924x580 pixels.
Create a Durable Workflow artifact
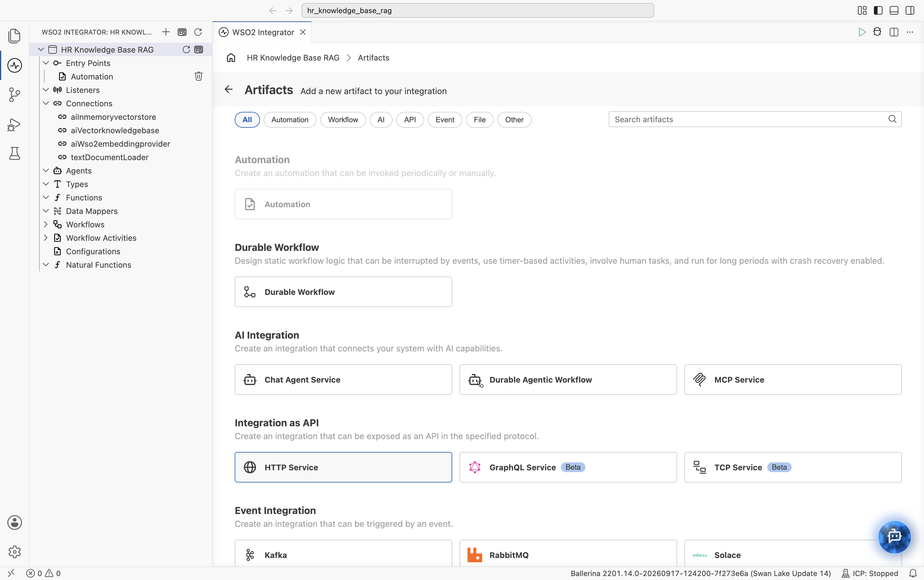(x=343, y=292)
